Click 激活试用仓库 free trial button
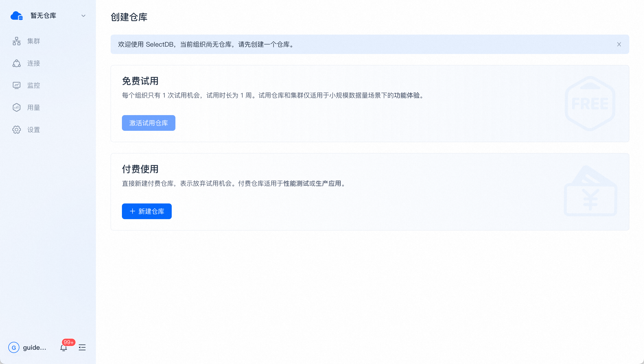Viewport: 644px width, 364px height. point(148,123)
